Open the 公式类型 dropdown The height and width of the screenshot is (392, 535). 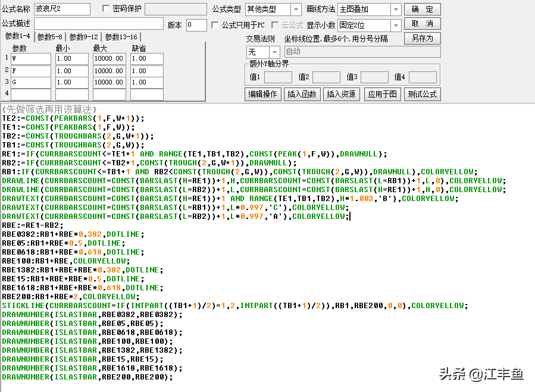point(296,9)
